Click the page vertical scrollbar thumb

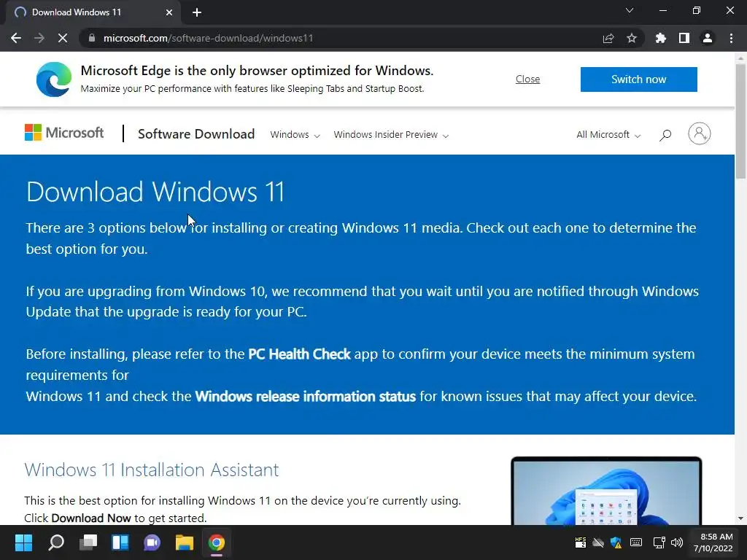click(740, 122)
